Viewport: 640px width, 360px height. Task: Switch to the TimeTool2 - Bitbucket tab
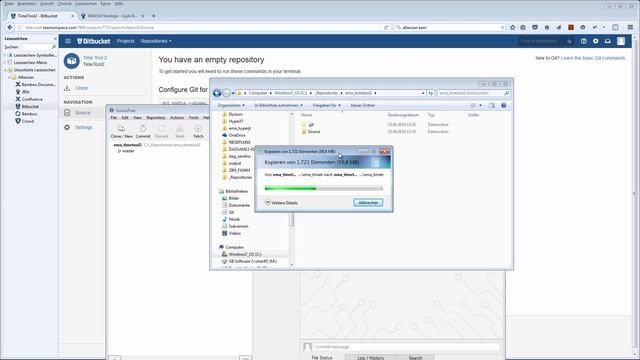pos(41,16)
